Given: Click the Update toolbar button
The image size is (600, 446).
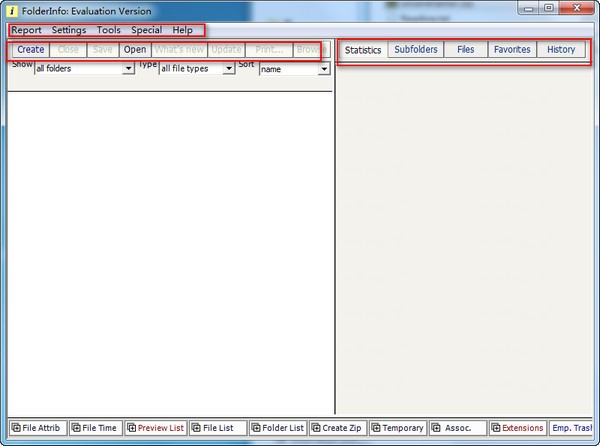Looking at the screenshot, I should [x=226, y=50].
